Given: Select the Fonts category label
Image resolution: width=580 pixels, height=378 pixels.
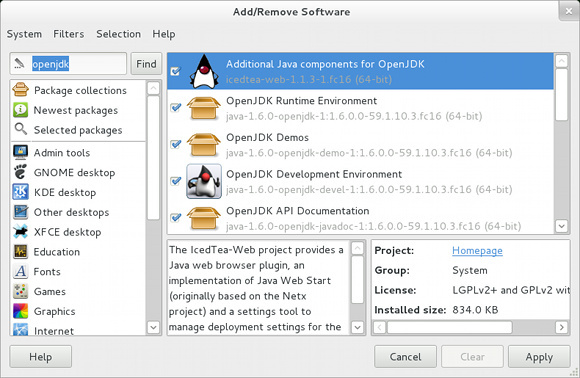Looking at the screenshot, I should pyautogui.click(x=47, y=272).
